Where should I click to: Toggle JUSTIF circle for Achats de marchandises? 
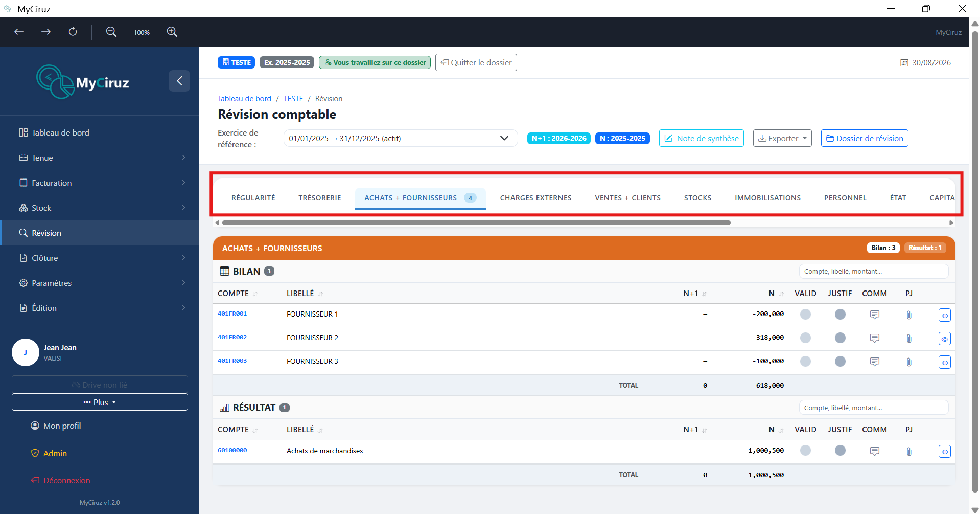(x=840, y=450)
